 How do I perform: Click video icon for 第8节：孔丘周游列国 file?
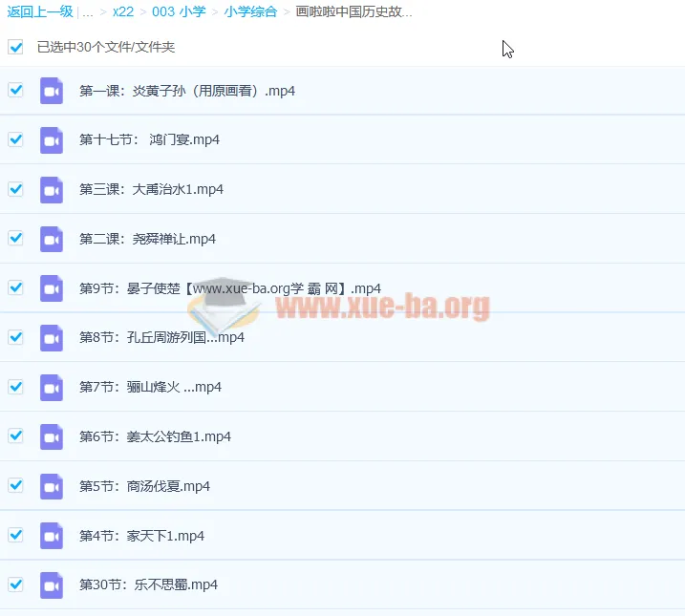tap(52, 338)
